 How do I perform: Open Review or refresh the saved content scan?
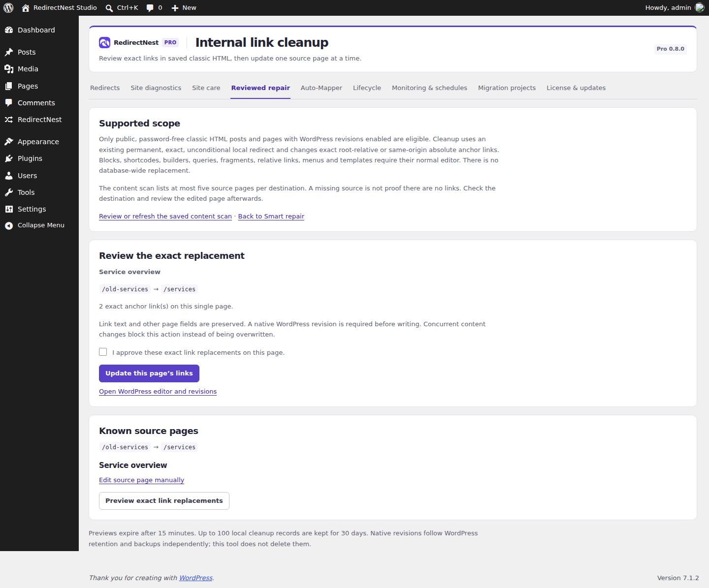point(165,217)
